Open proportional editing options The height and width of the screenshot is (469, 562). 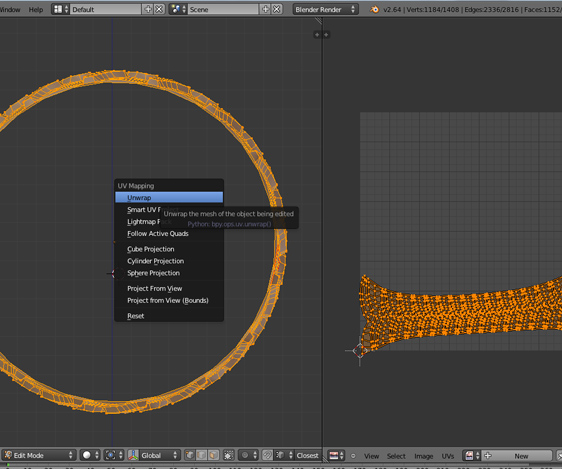coord(248,455)
